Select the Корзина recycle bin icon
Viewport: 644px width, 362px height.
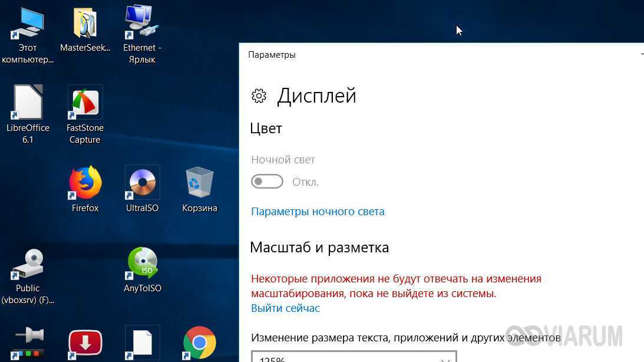coord(199,183)
